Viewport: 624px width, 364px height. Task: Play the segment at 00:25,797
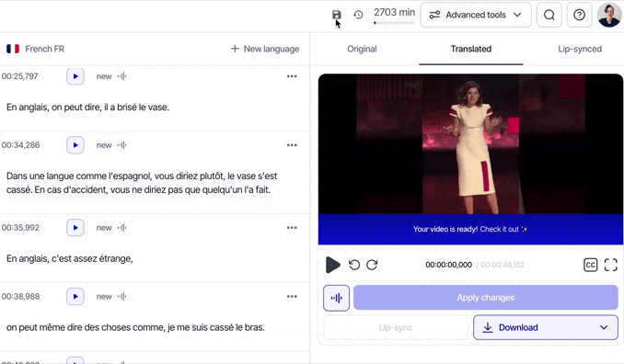click(x=75, y=76)
